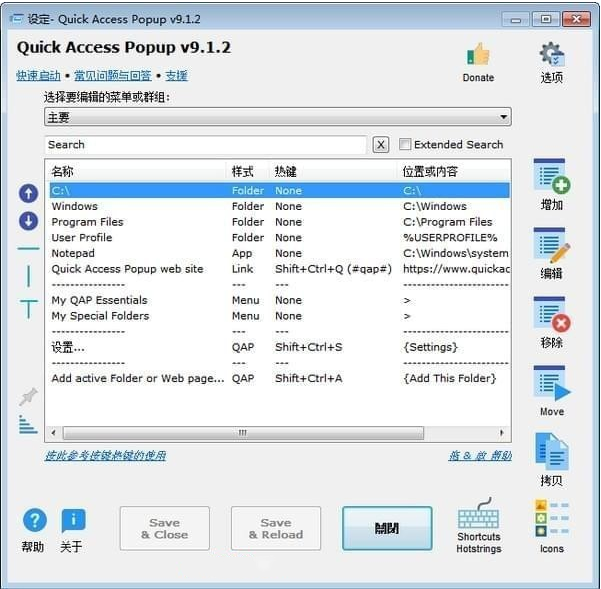Click the sort favorites icon

tap(28, 425)
